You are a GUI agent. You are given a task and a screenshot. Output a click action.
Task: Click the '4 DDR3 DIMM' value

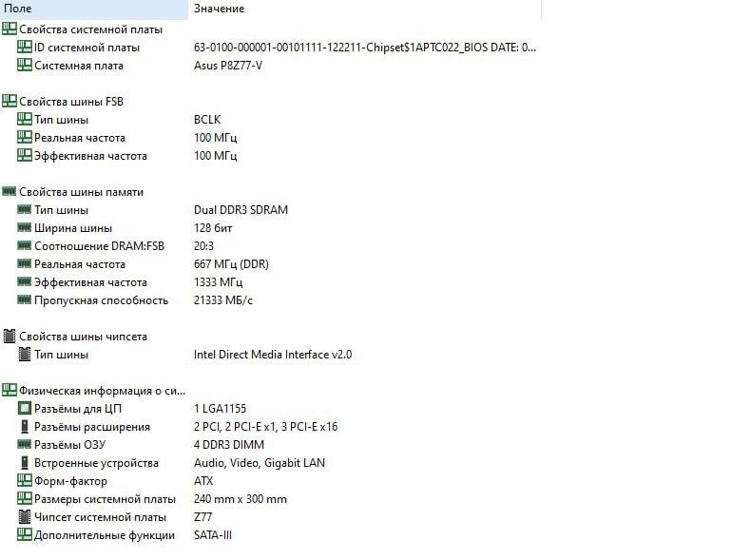[229, 445]
